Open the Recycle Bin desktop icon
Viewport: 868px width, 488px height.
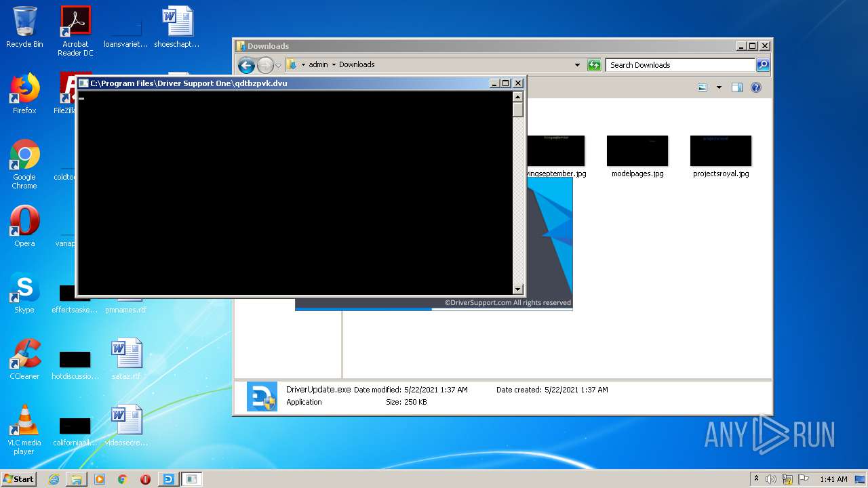[24, 27]
